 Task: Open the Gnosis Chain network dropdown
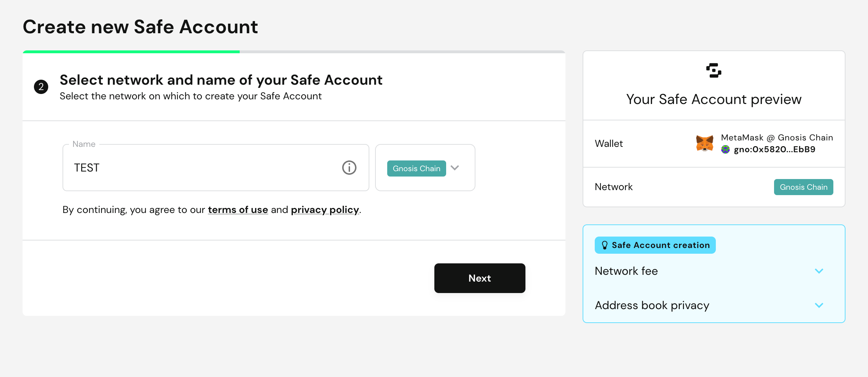416,168
